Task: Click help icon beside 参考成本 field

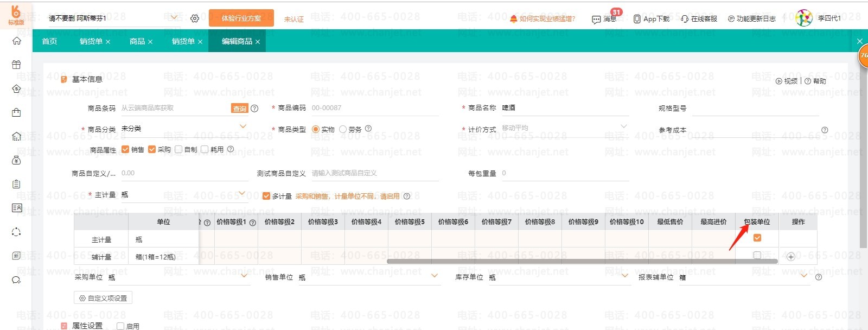Action: tap(825, 130)
